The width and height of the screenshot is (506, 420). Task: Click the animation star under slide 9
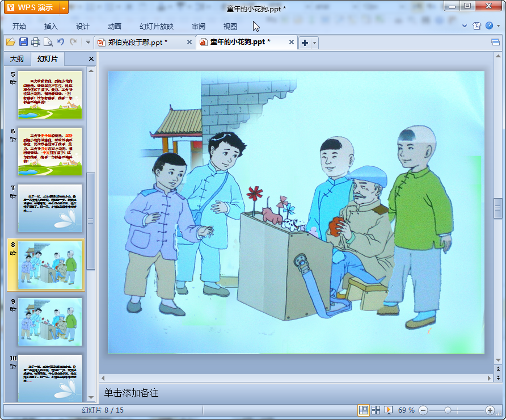tap(13, 309)
